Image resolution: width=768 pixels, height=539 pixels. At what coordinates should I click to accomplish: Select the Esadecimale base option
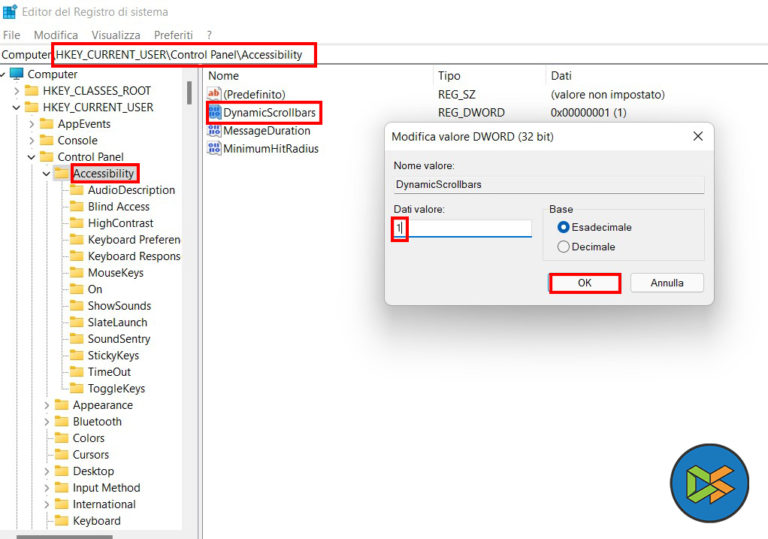pyautogui.click(x=595, y=227)
